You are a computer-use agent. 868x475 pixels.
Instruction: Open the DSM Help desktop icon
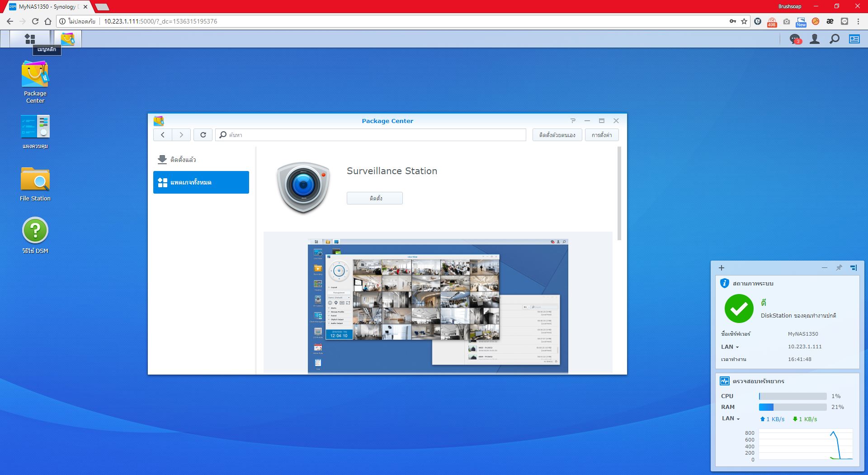pyautogui.click(x=35, y=235)
